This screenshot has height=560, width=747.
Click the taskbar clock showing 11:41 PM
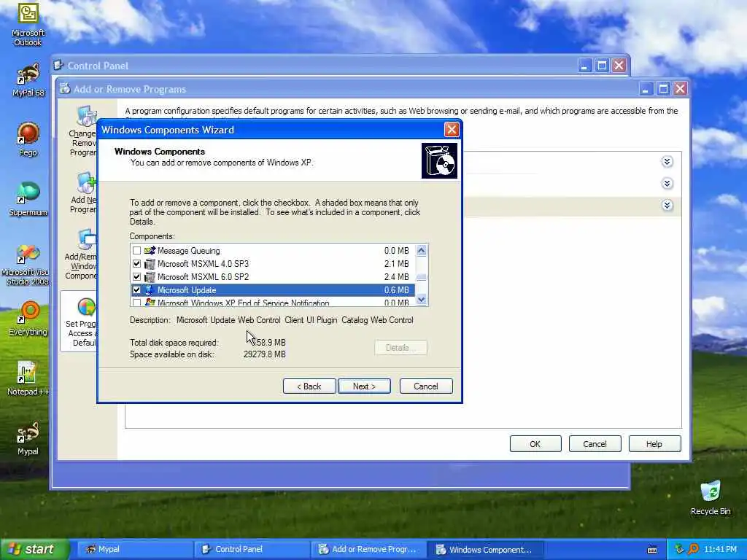coord(720,550)
